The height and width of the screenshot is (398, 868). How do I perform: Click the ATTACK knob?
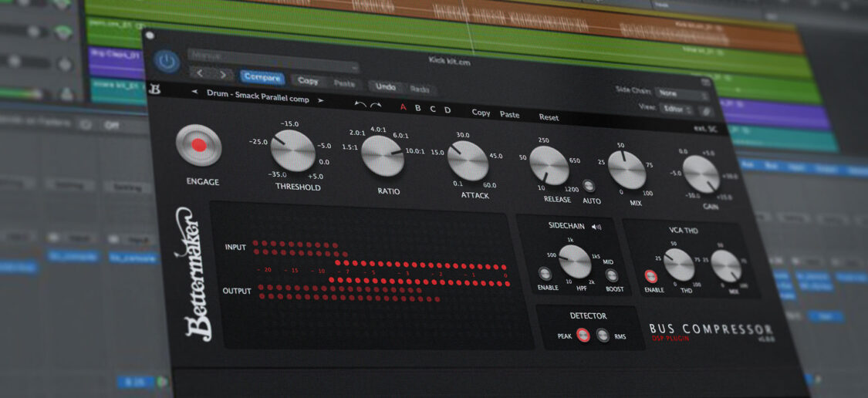pyautogui.click(x=468, y=160)
